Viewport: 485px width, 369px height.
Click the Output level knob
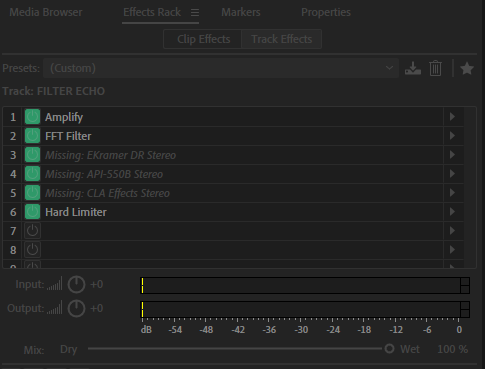click(x=76, y=308)
